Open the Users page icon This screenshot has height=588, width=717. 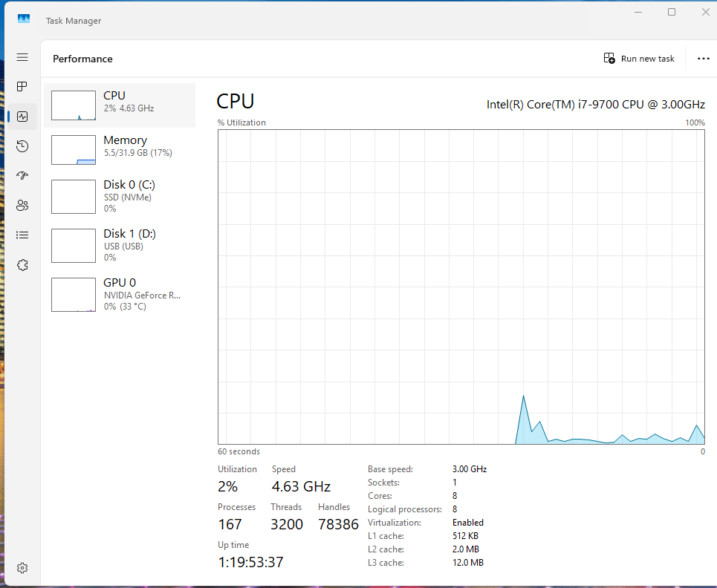pos(22,205)
